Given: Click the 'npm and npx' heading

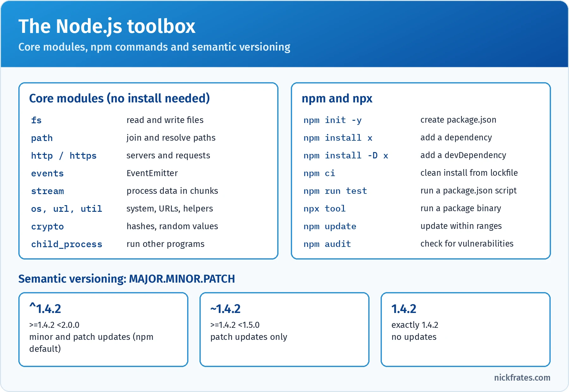Looking at the screenshot, I should click(337, 99).
